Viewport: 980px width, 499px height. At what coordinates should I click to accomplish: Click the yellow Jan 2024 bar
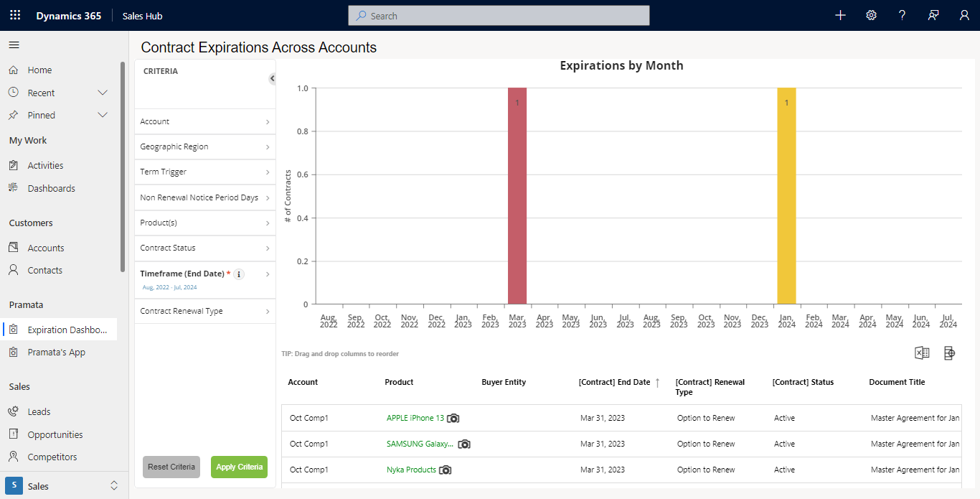click(x=786, y=195)
